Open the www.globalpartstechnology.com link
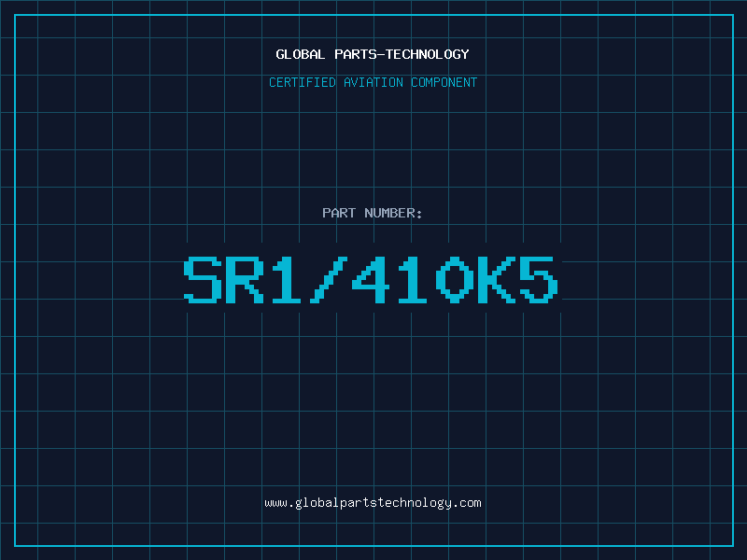747x560 pixels. coord(373,503)
